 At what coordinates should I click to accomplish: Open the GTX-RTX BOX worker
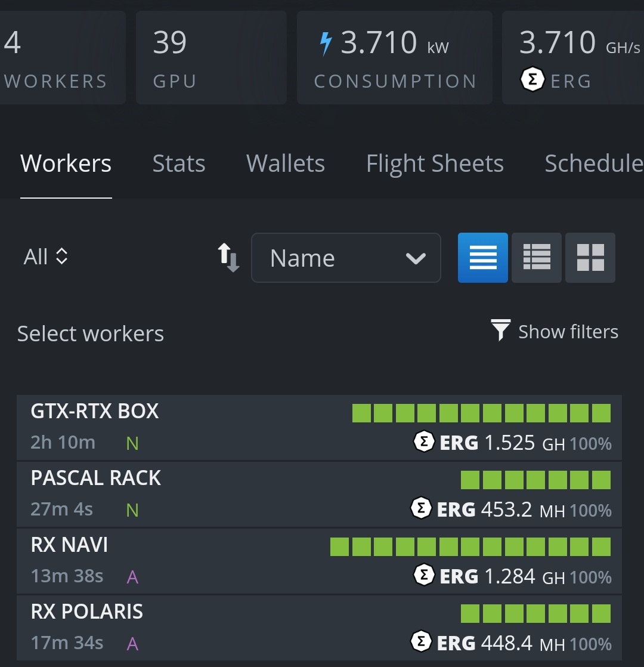(95, 412)
